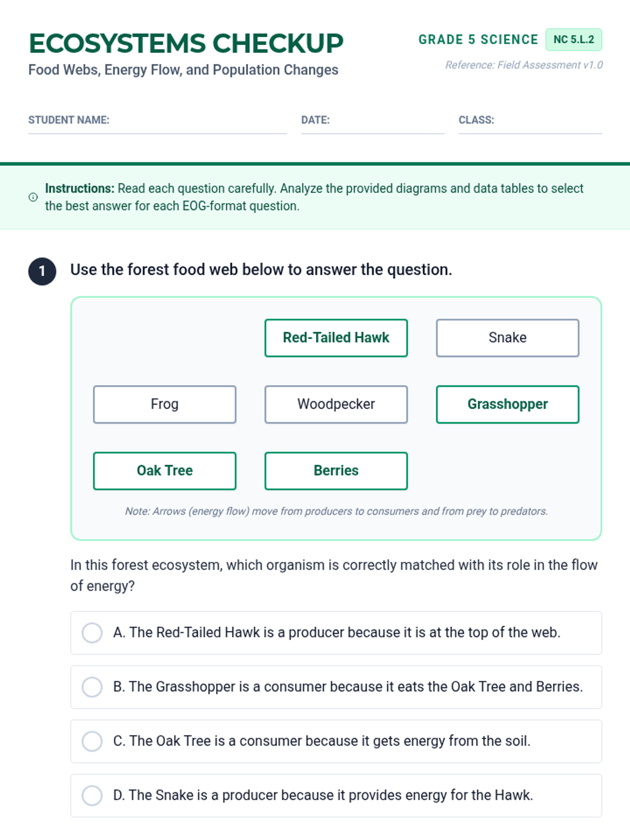The width and height of the screenshot is (630, 840).
Task: Select answer C about the Oak Tree
Action: coord(336,741)
